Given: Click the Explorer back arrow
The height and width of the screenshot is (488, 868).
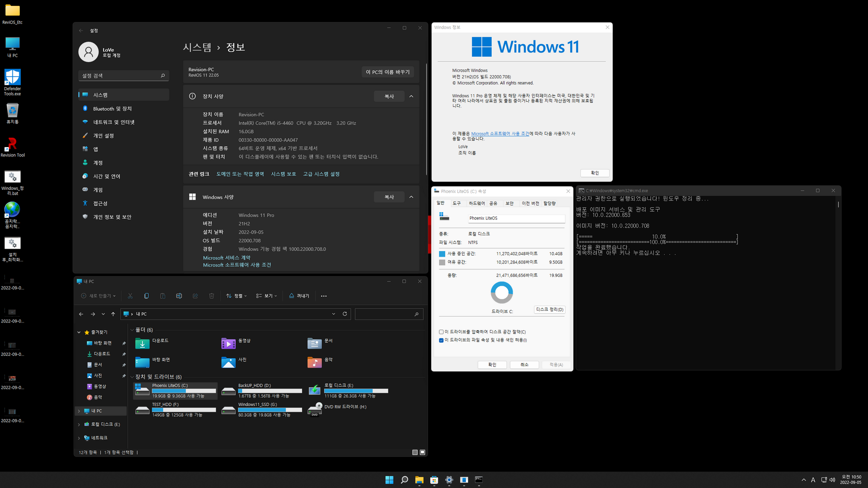Looking at the screenshot, I should click(x=81, y=314).
